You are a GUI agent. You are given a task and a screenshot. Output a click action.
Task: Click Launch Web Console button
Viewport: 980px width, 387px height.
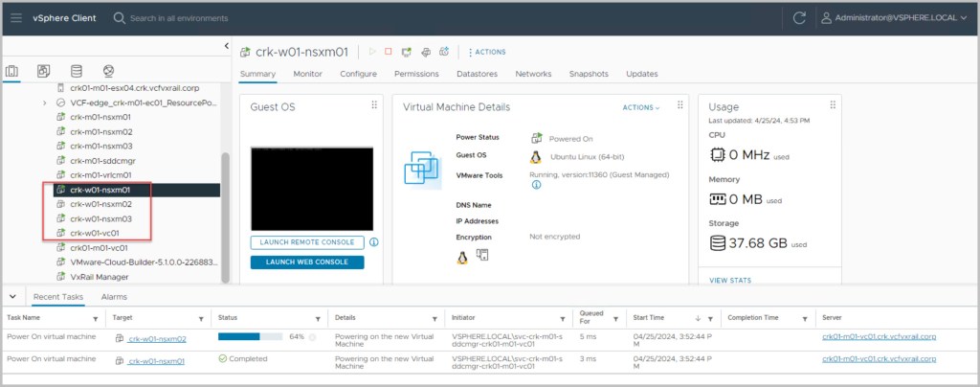click(306, 262)
